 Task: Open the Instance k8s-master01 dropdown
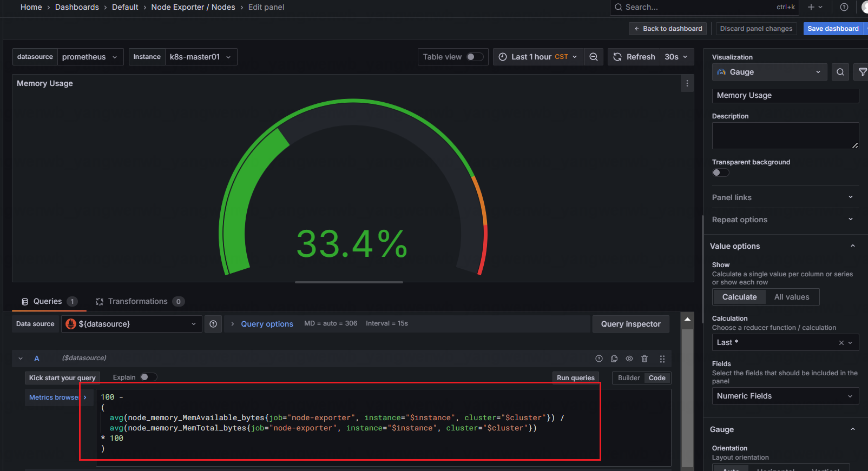(x=200, y=57)
